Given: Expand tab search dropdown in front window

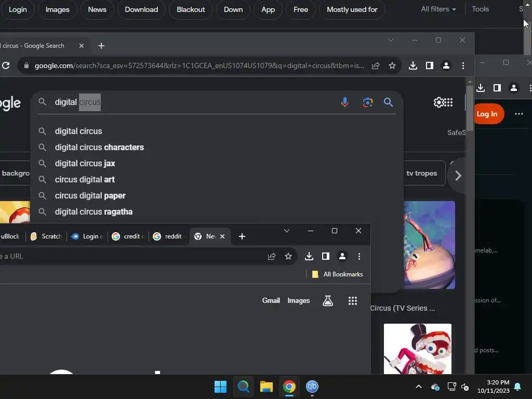Looking at the screenshot, I should point(287,231).
